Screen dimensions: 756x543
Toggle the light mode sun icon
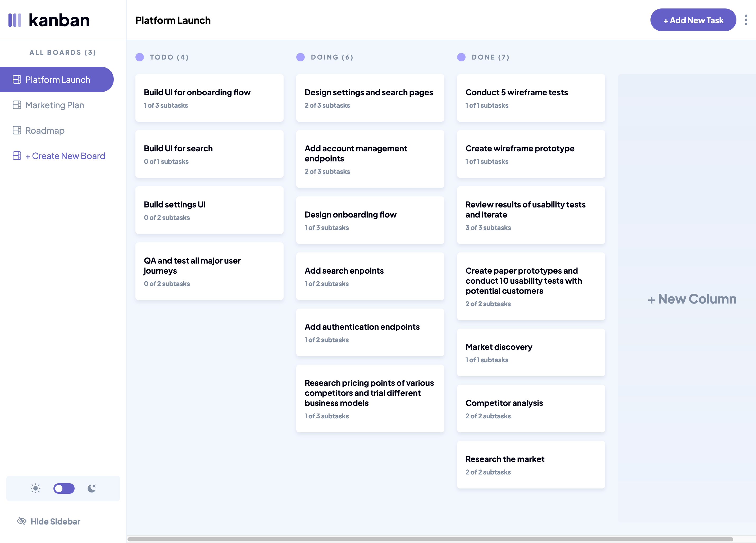(35, 488)
